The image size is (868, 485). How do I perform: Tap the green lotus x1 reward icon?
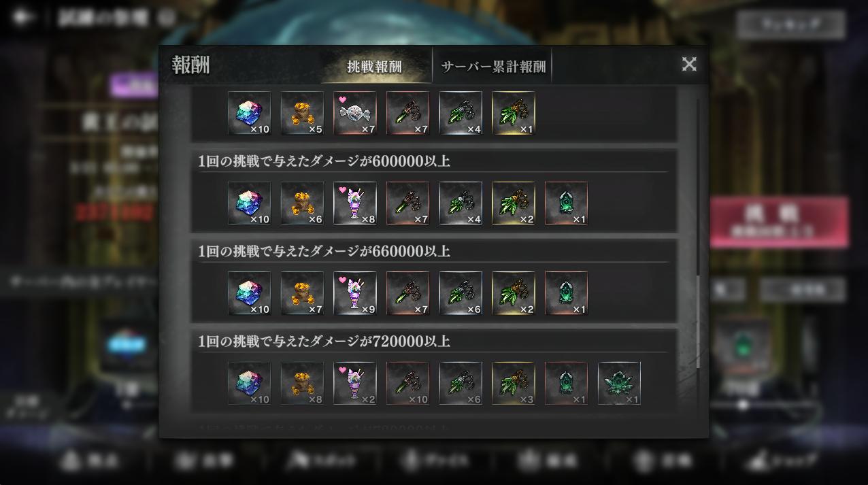[x=619, y=383]
